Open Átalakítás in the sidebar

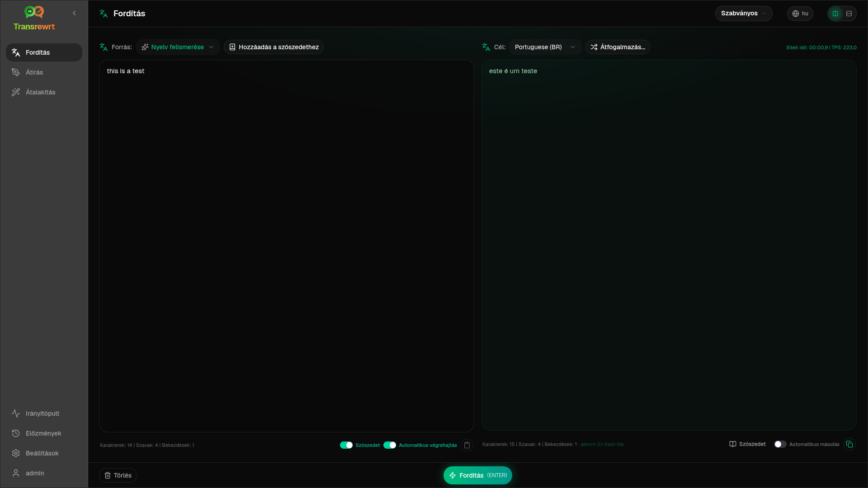tap(44, 92)
